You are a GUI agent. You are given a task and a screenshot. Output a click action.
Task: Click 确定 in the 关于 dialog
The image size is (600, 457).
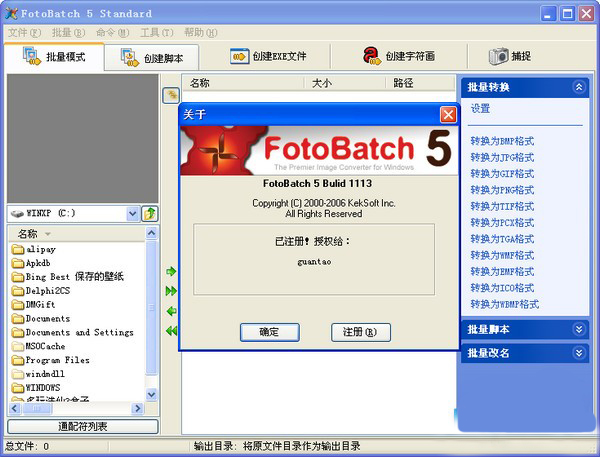tap(269, 332)
